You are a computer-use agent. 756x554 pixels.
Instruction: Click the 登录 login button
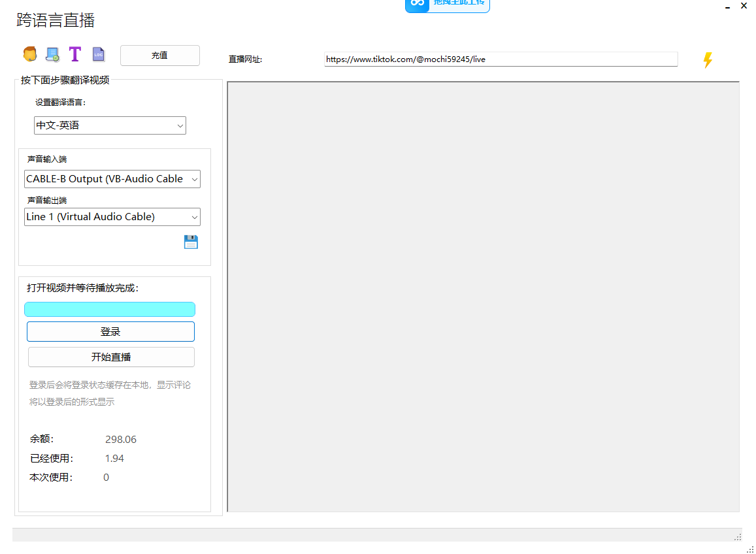tap(110, 332)
